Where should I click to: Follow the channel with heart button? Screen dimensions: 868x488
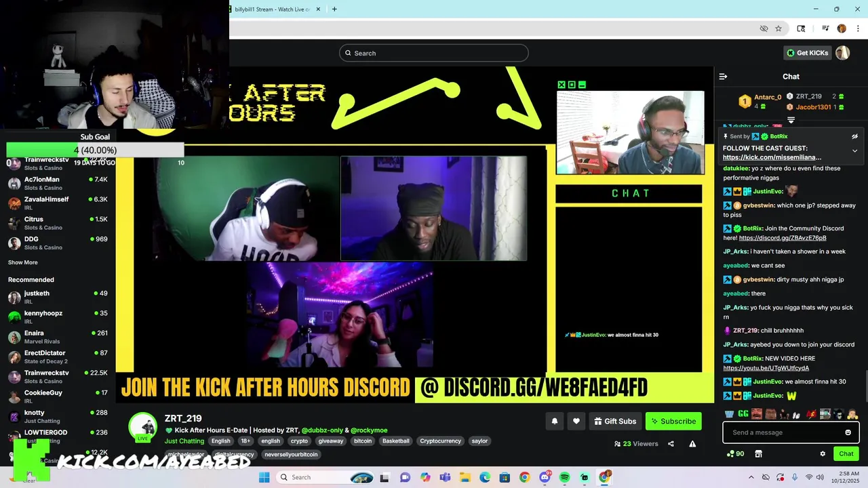click(576, 421)
